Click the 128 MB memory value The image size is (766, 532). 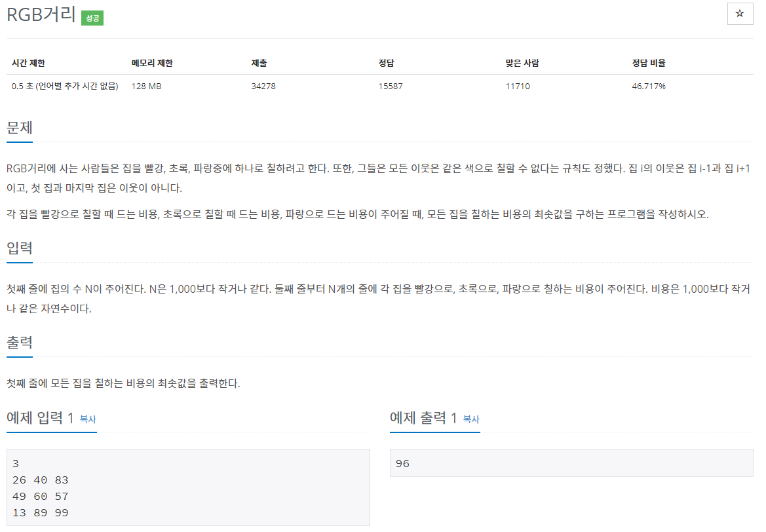pos(146,86)
